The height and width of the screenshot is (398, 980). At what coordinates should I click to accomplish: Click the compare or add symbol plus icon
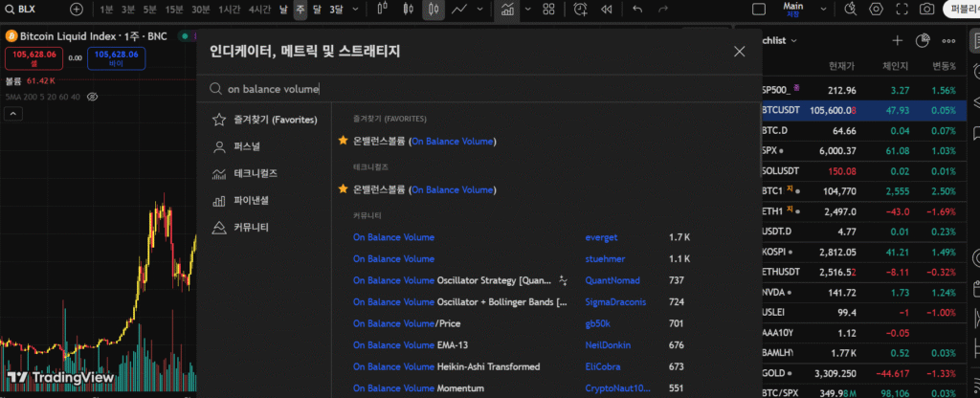[x=77, y=10]
